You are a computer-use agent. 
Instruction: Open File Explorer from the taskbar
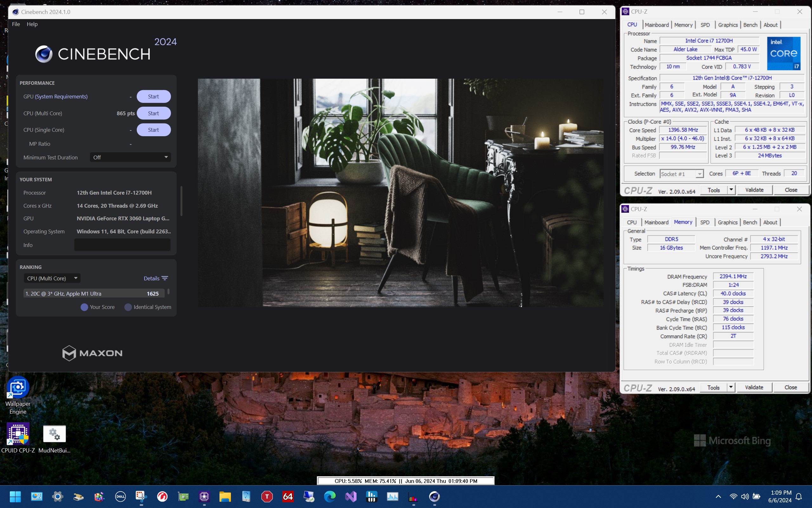click(225, 496)
